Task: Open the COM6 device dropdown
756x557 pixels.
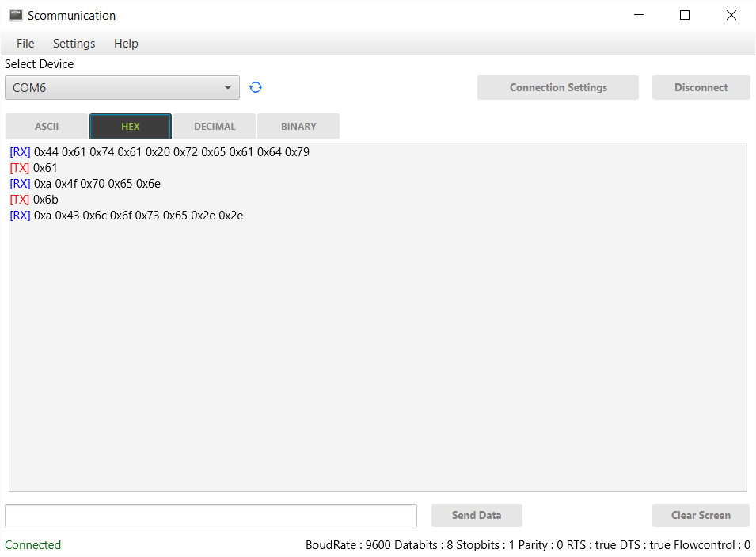Action: coord(122,87)
